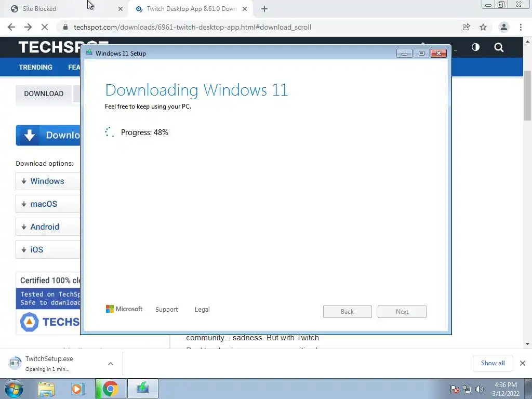Click Back in Windows 11 Setup
Screen dimensions: 532x399
pyautogui.click(x=348, y=312)
